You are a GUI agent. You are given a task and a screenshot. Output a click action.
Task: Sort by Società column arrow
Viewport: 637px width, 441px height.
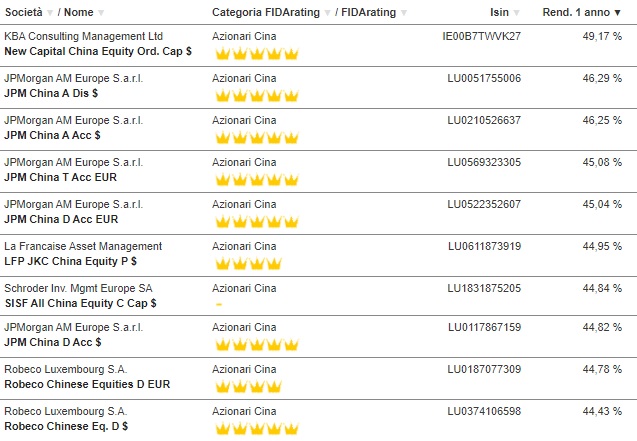(x=50, y=13)
